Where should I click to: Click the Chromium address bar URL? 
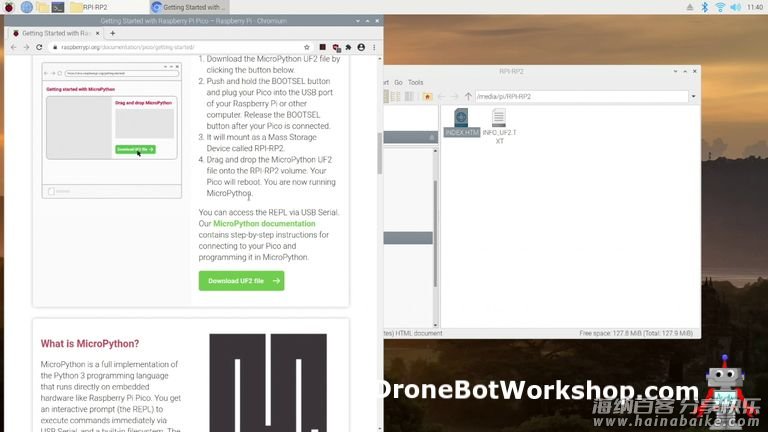coord(127,48)
